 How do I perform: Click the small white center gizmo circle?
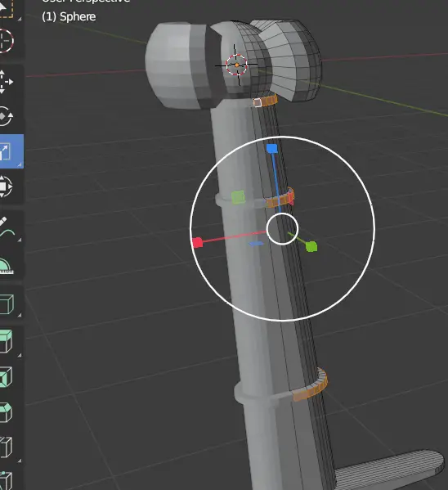pyautogui.click(x=282, y=229)
